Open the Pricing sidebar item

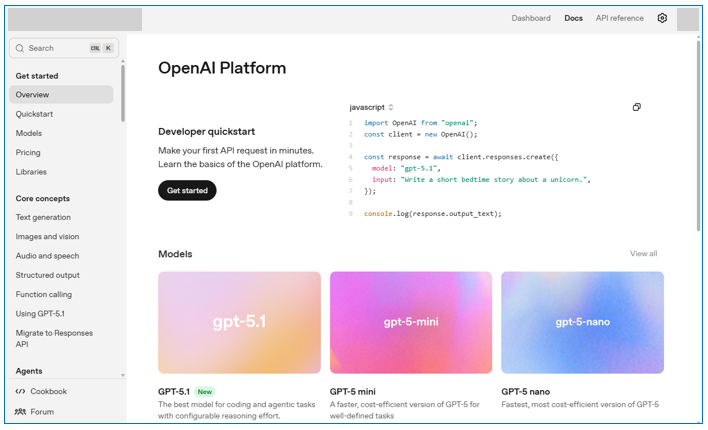pyautogui.click(x=28, y=152)
